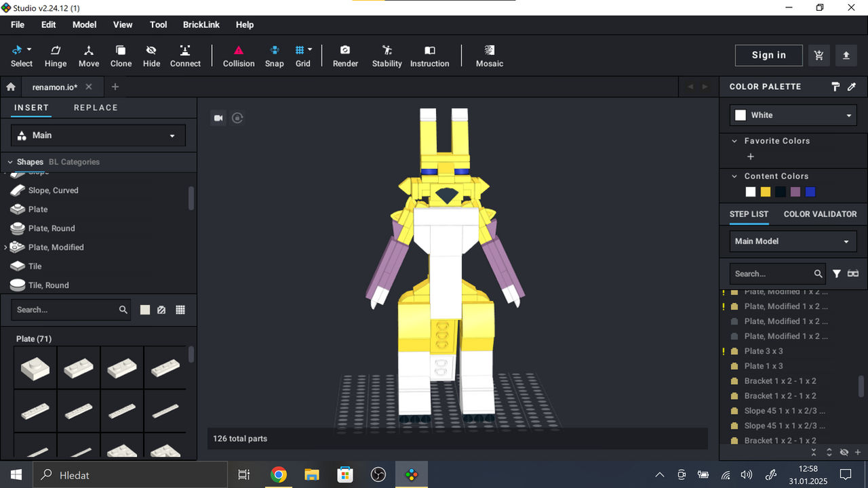Click the parts Search field
The height and width of the screenshot is (488, 868).
pos(72,310)
